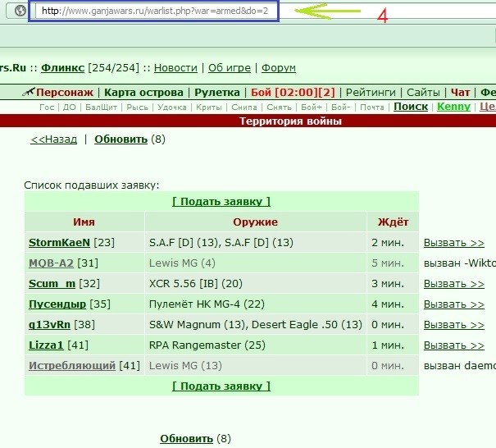Select weapon text Lewis MG (13)
This screenshot has width=496, height=448.
pyautogui.click(x=185, y=366)
